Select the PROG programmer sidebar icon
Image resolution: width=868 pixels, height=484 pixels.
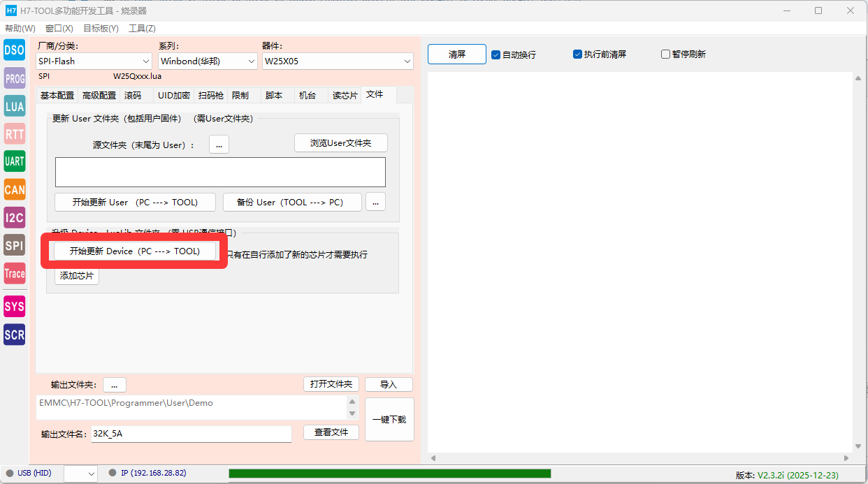pos(14,78)
